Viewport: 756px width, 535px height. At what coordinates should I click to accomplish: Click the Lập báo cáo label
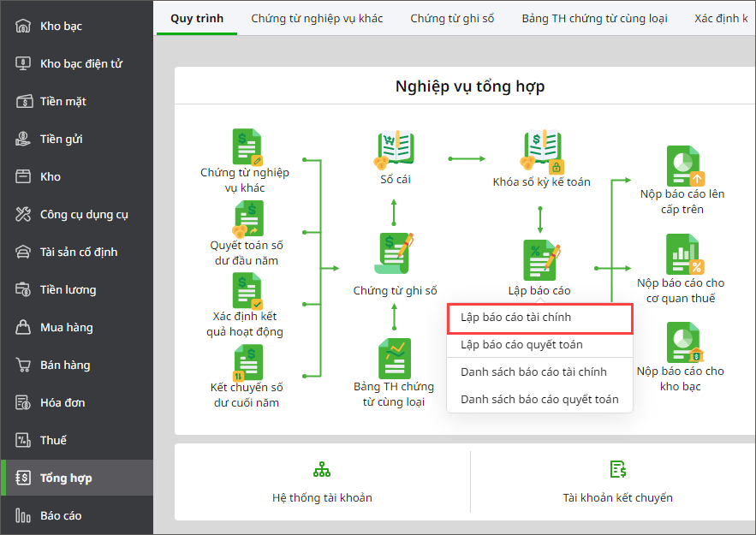coord(539,291)
